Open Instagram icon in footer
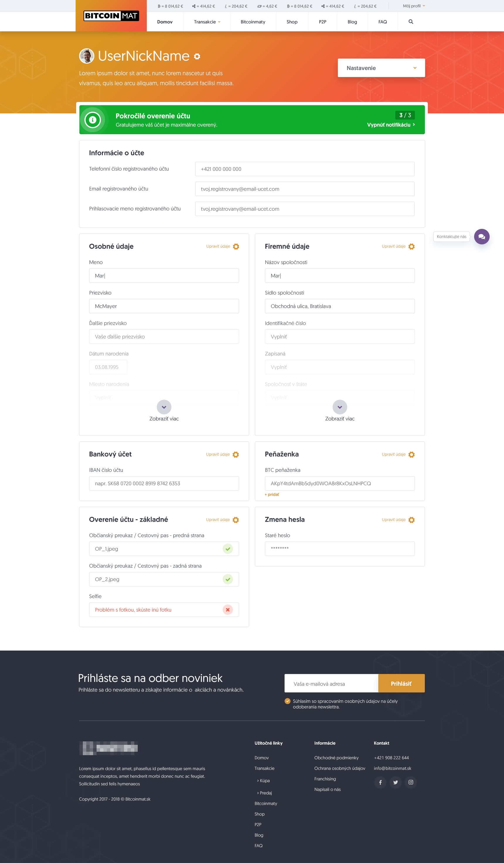 (x=411, y=782)
